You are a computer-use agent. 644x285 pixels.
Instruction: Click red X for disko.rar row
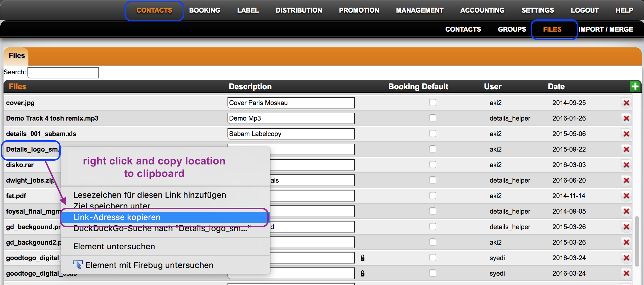point(626,165)
